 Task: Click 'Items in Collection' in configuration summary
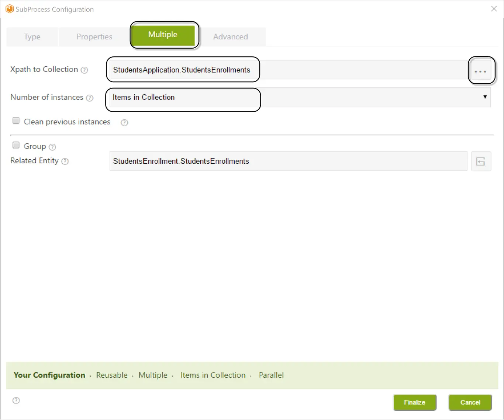click(213, 375)
